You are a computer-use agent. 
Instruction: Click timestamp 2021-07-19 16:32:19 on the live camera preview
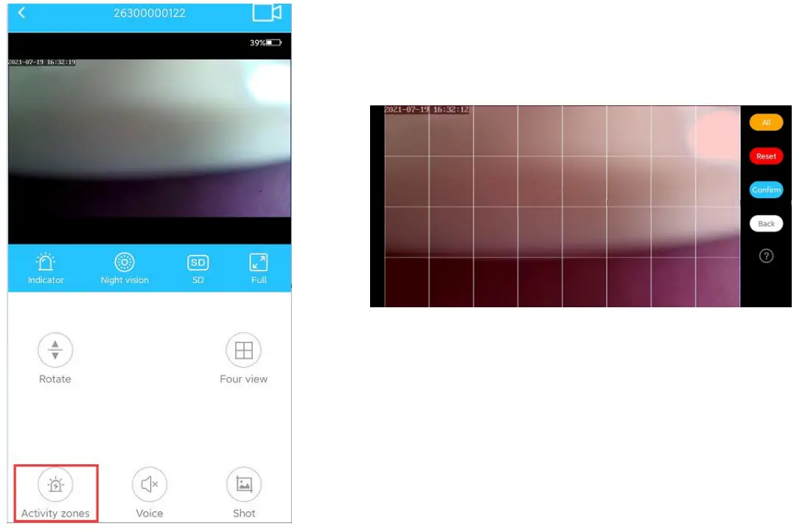(41, 62)
